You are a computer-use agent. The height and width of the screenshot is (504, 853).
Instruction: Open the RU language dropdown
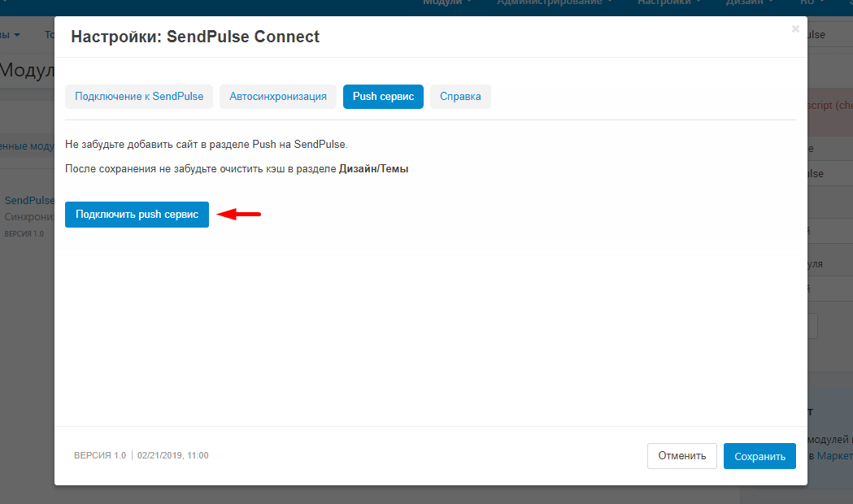tap(812, 3)
